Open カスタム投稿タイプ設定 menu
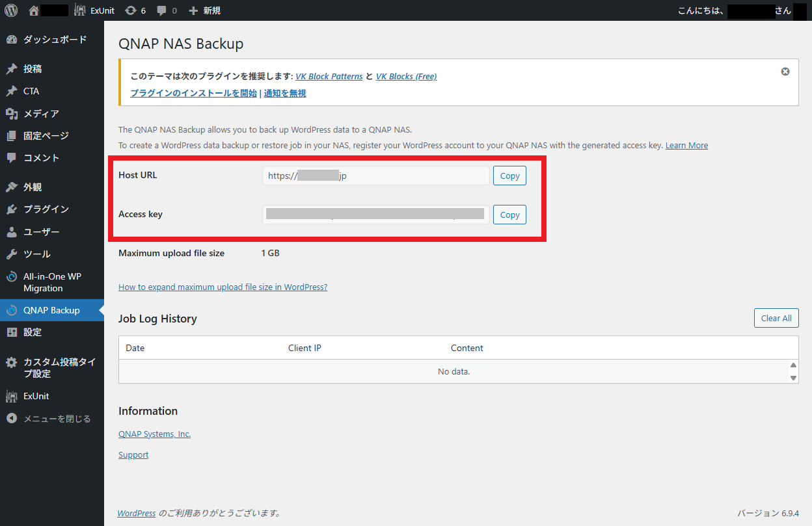The height and width of the screenshot is (526, 812). 52,368
